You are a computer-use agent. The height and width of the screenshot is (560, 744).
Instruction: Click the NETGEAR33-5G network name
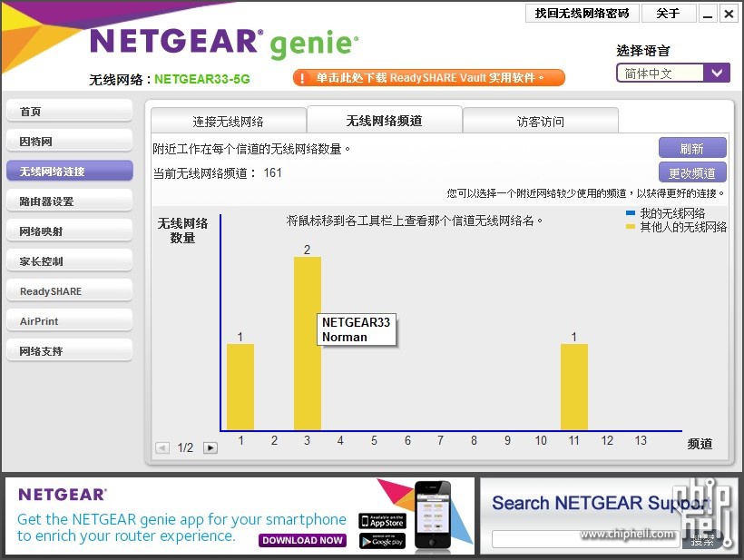tap(202, 79)
